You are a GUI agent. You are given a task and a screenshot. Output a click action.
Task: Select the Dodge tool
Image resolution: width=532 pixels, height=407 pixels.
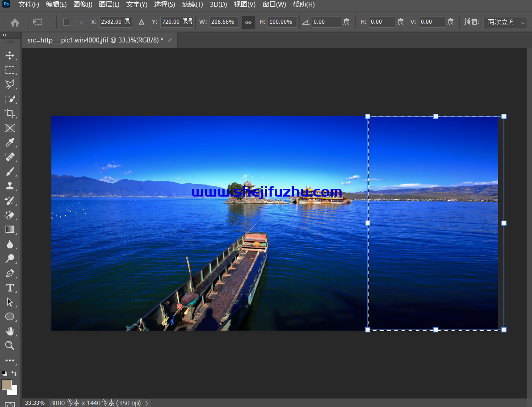[x=10, y=259]
